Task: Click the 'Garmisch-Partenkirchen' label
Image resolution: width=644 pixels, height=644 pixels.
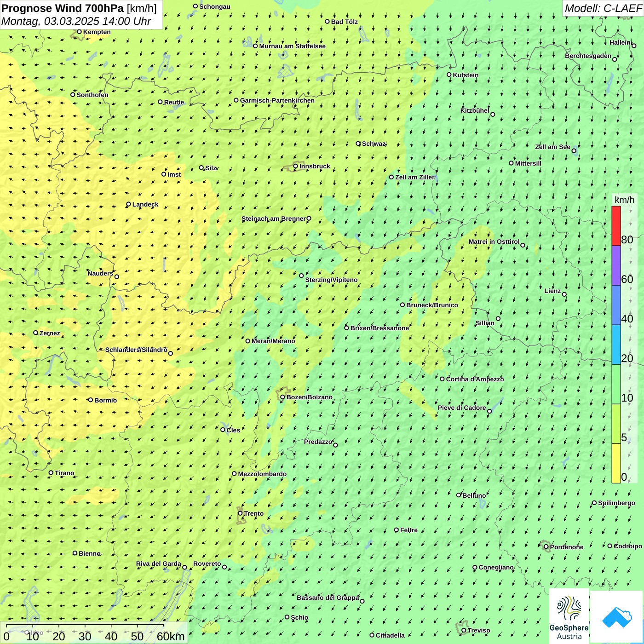Action: [277, 100]
